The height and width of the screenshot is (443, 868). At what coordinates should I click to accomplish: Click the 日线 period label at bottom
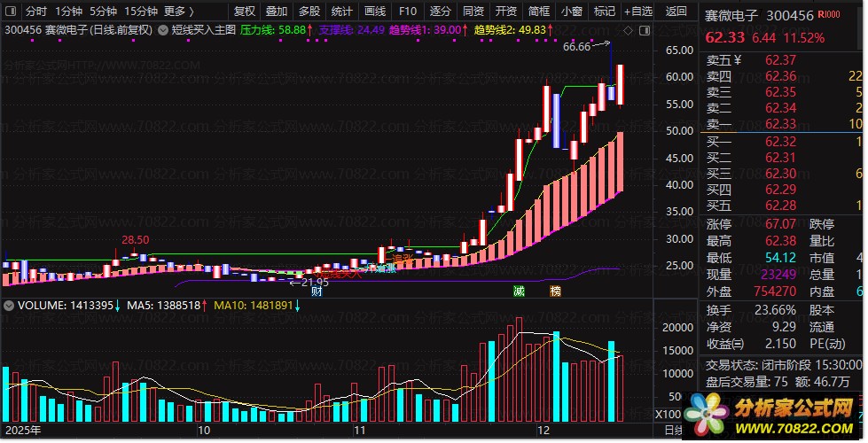[673, 431]
